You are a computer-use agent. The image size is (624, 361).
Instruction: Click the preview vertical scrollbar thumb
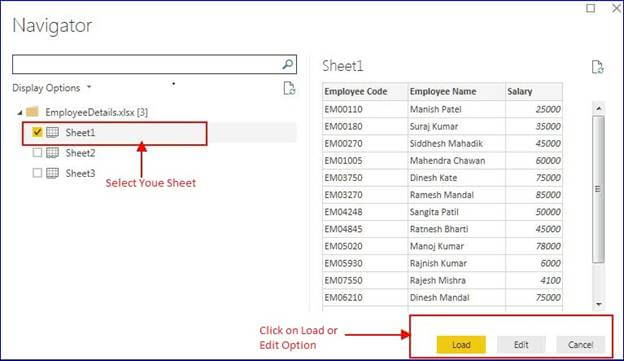[x=598, y=189]
